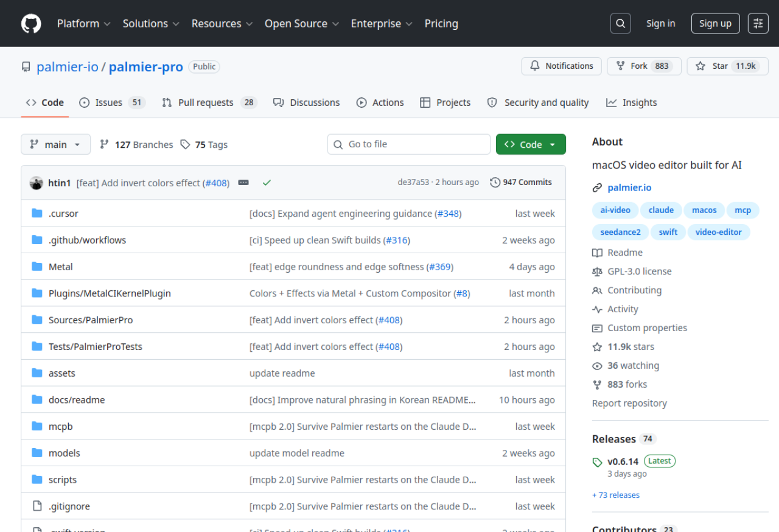Click the Notifications button
Screen dimensions: 779x532
coord(562,66)
